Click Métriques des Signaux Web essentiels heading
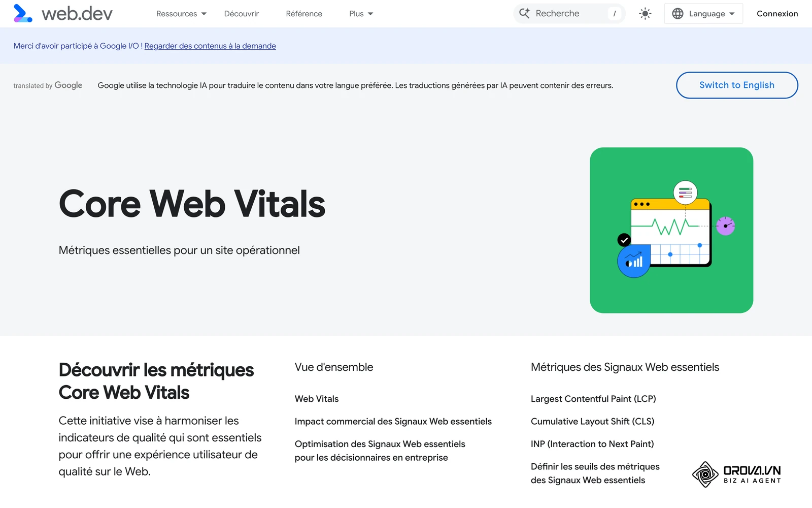The height and width of the screenshot is (508, 812). pyautogui.click(x=625, y=367)
